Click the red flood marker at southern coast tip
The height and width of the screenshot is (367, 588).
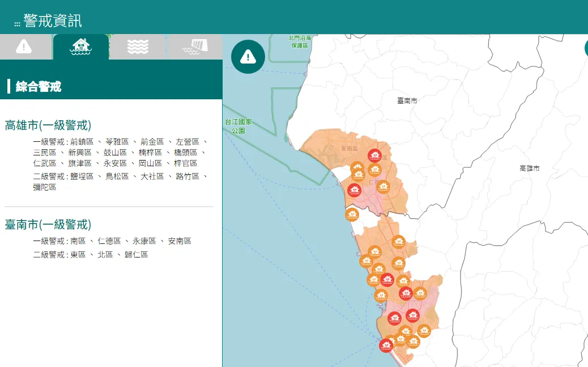click(x=386, y=345)
